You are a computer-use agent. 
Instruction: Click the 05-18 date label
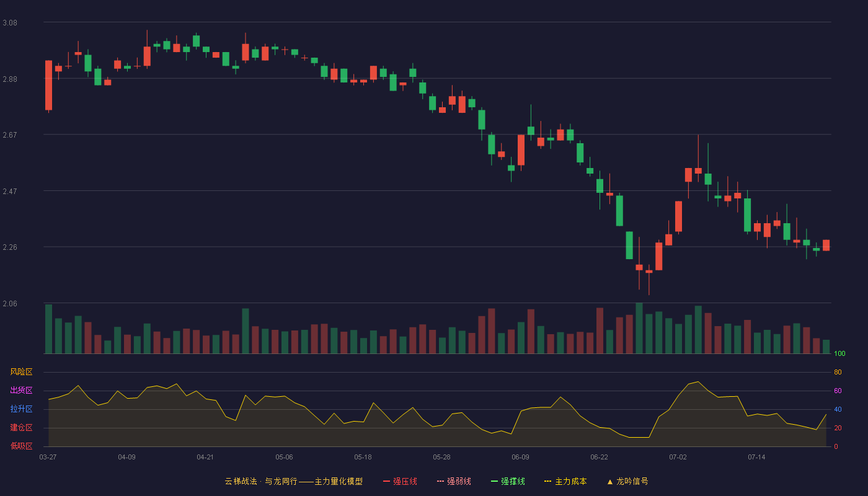click(x=363, y=457)
